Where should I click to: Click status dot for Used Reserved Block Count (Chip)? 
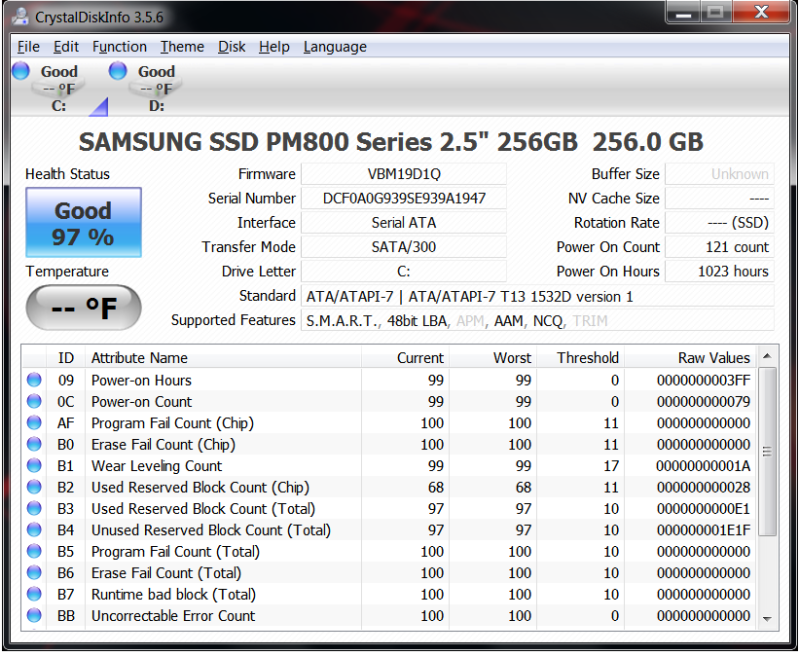coord(34,487)
